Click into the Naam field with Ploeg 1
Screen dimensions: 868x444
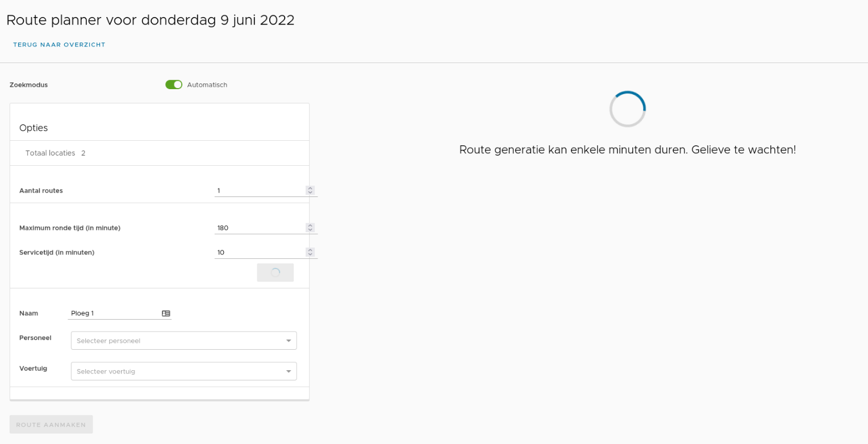point(114,313)
